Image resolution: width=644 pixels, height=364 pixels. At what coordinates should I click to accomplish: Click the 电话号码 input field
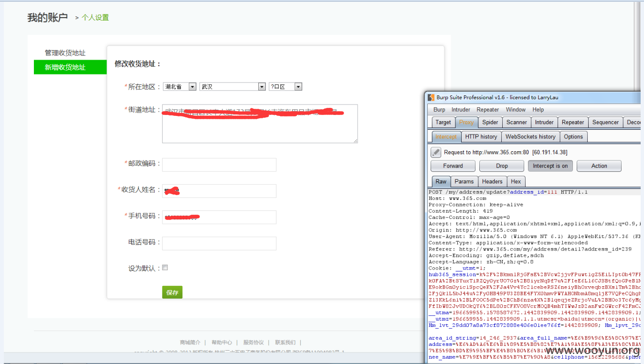[x=219, y=243]
